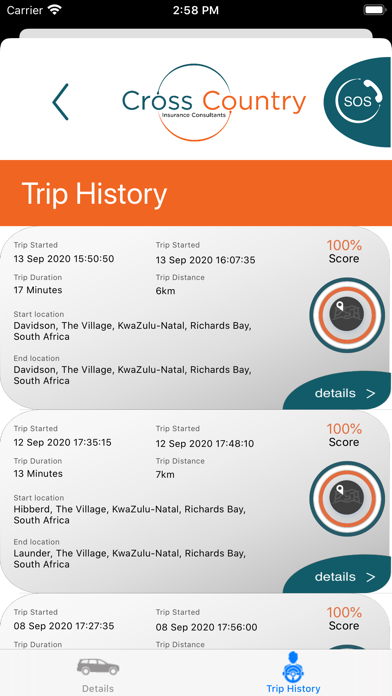Tap the Hibberd start location text
Viewport: 392px width, 696px height.
pyautogui.click(x=130, y=514)
